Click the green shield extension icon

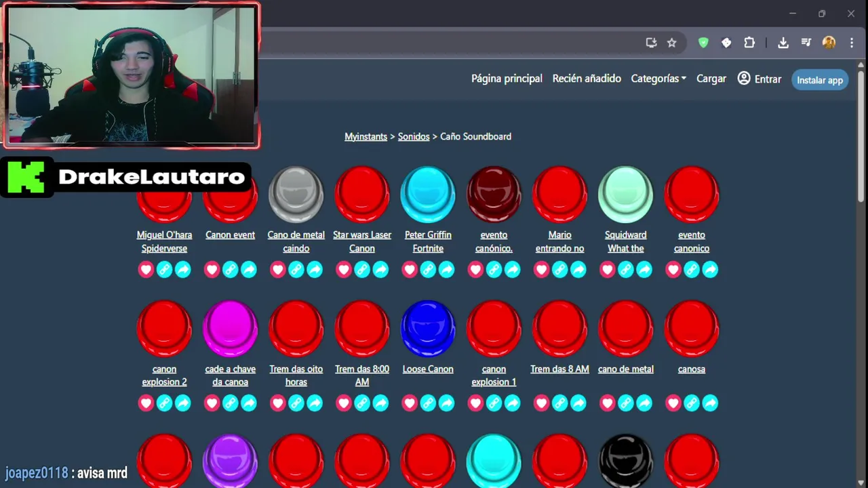703,43
